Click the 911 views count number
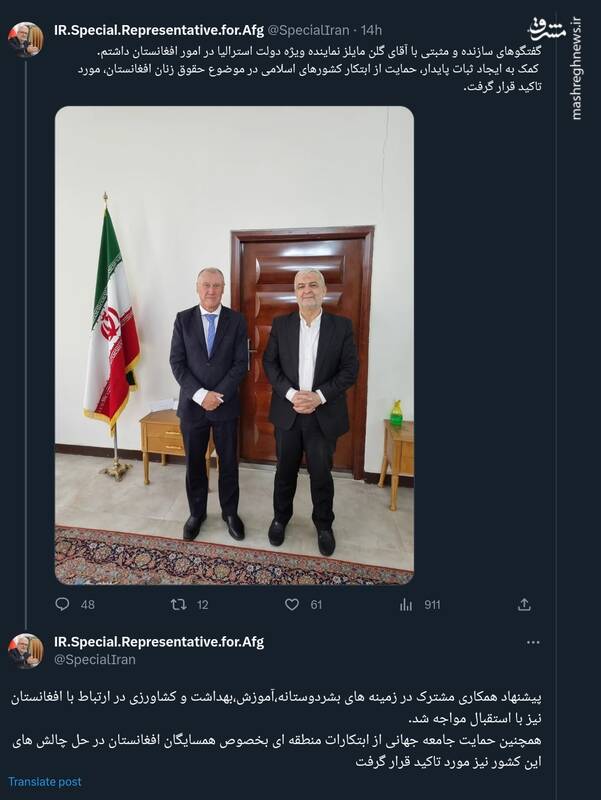 click(432, 604)
